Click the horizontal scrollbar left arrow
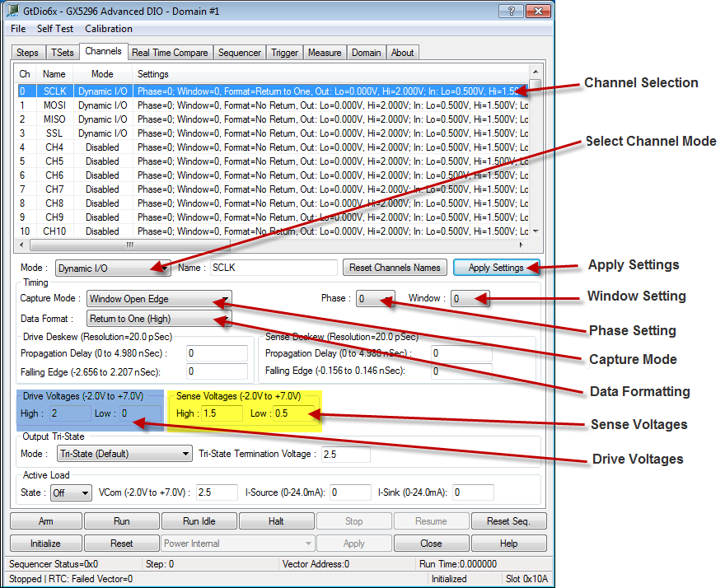725x588 pixels. pyautogui.click(x=21, y=245)
